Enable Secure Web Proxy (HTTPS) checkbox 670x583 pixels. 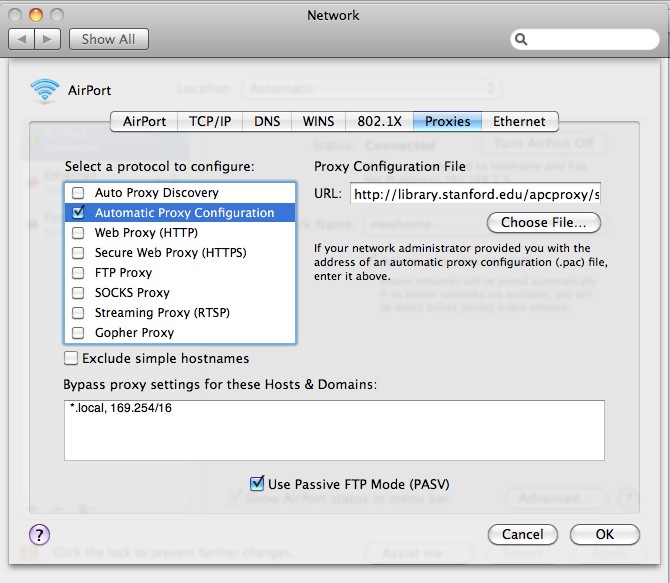[78, 253]
